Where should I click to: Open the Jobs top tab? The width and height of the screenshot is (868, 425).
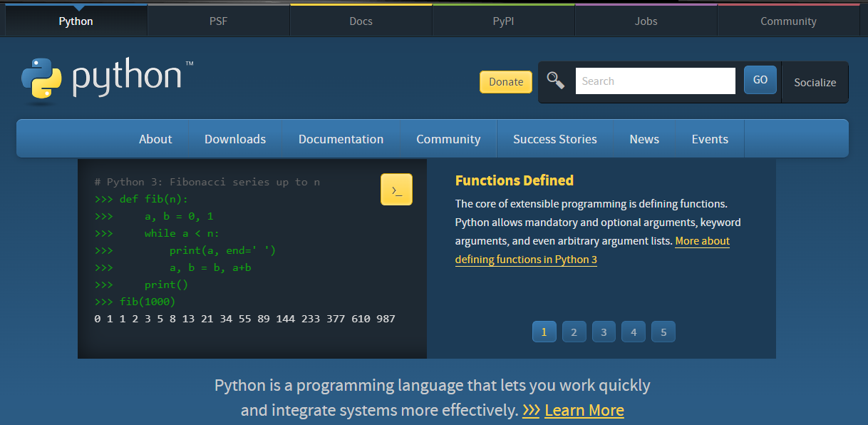[x=646, y=21]
